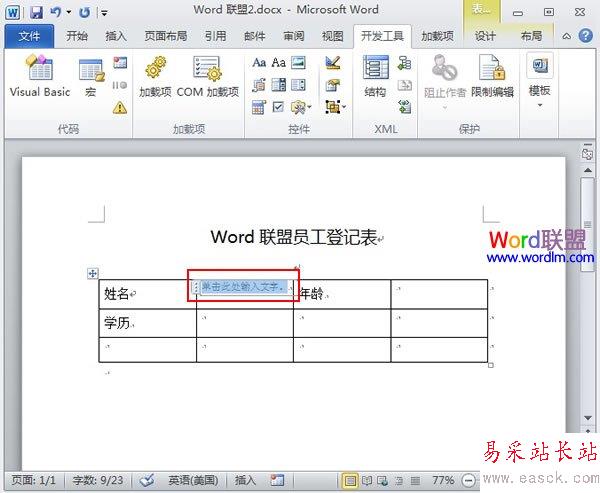Switch to the 加载项 ribbon tab
The width and height of the screenshot is (600, 493).
(437, 36)
